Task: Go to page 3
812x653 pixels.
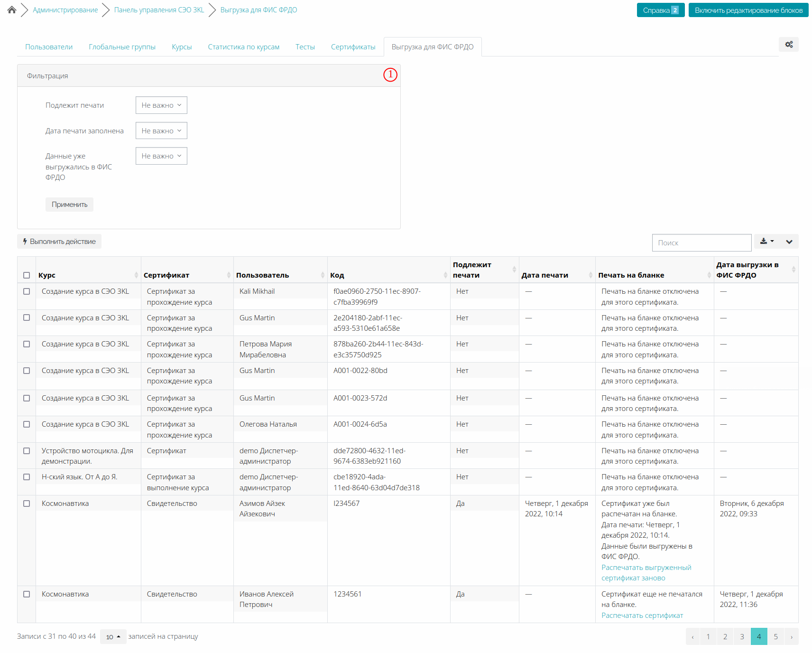Action: point(742,637)
